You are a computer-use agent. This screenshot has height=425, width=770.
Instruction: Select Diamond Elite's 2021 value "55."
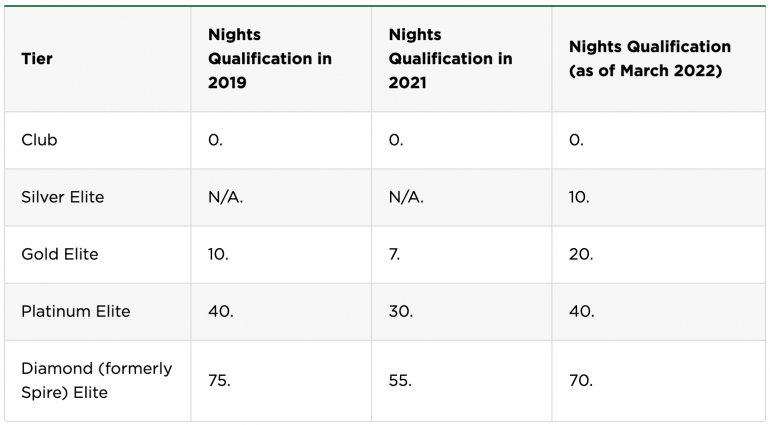click(401, 380)
